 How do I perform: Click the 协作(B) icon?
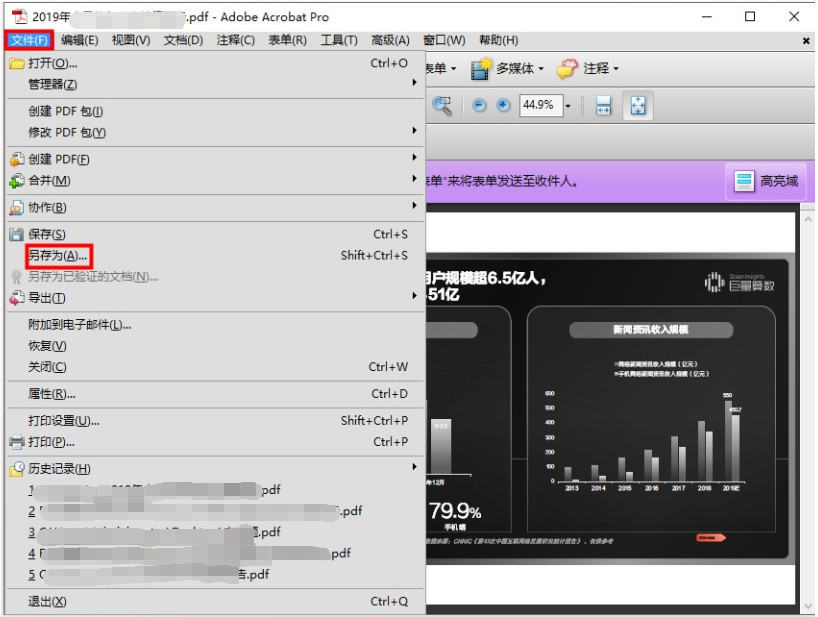(17, 208)
